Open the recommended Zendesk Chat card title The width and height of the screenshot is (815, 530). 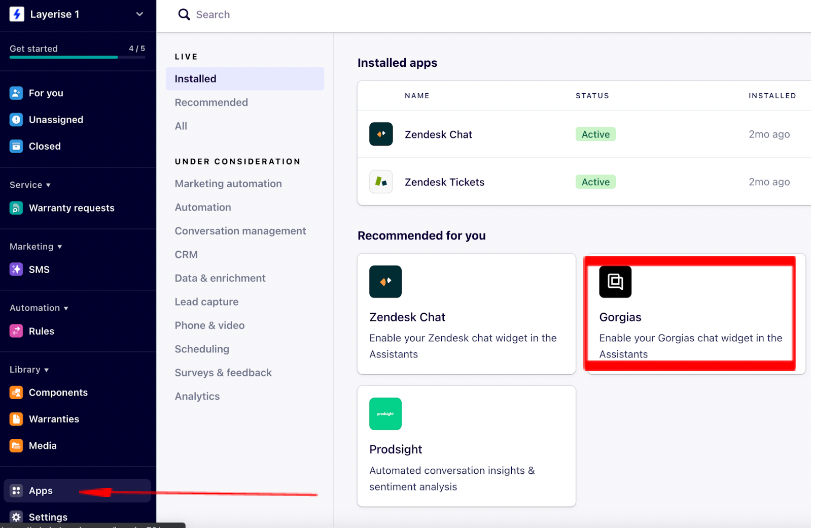(407, 317)
